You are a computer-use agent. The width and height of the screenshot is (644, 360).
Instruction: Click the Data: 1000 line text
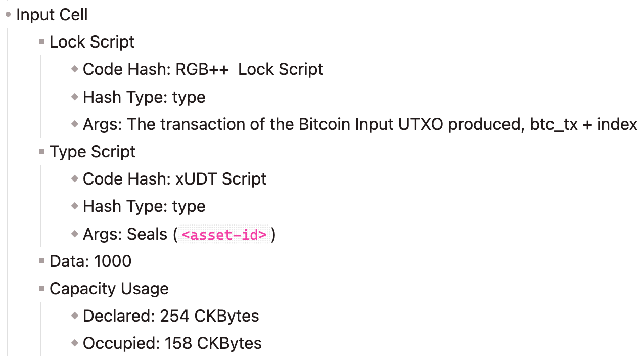click(90, 261)
